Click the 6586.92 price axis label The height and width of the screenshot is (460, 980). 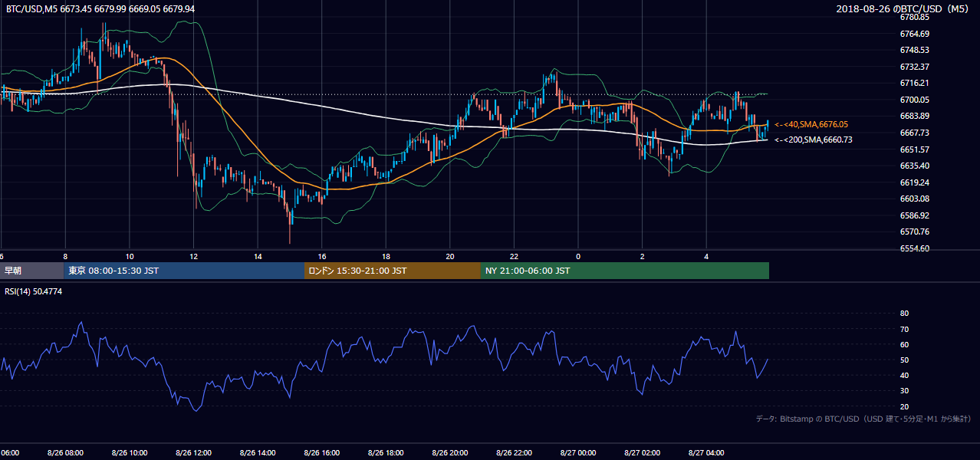coord(914,215)
